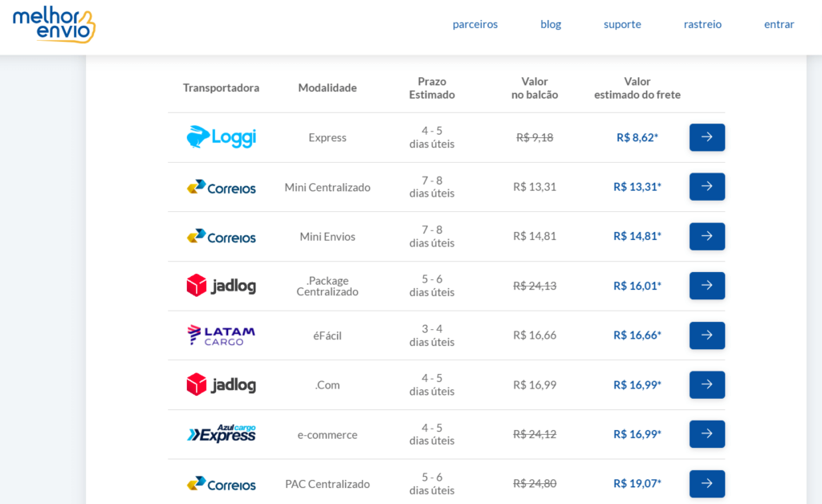Open the parceiros menu item
The width and height of the screenshot is (822, 504).
pos(475,24)
